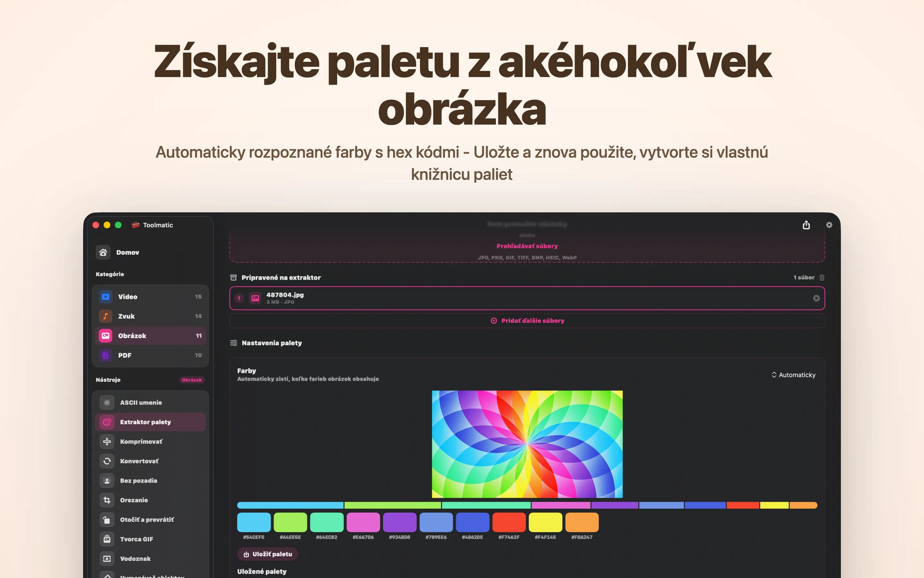Image resolution: width=924 pixels, height=578 pixels.
Task: Launch the Konvertovať convert arrows icon
Action: (x=107, y=461)
